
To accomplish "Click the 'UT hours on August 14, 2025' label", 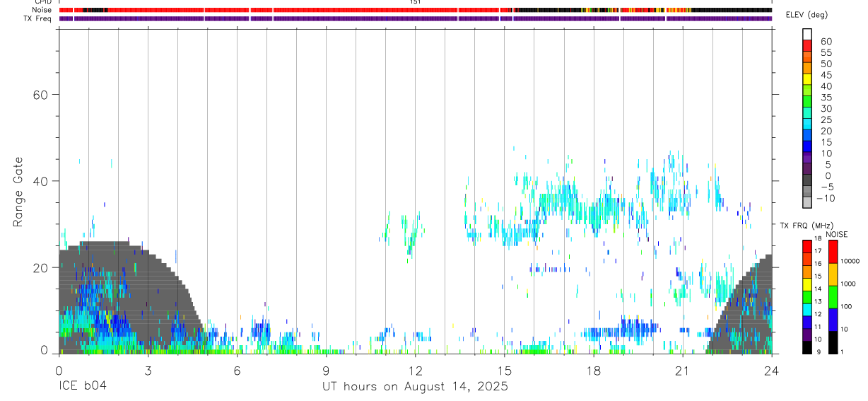I will point(416,387).
